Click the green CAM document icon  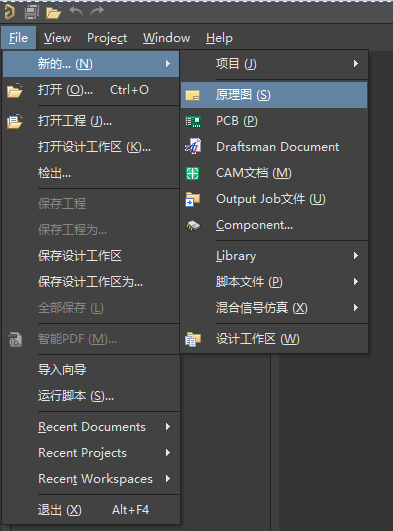click(x=192, y=173)
